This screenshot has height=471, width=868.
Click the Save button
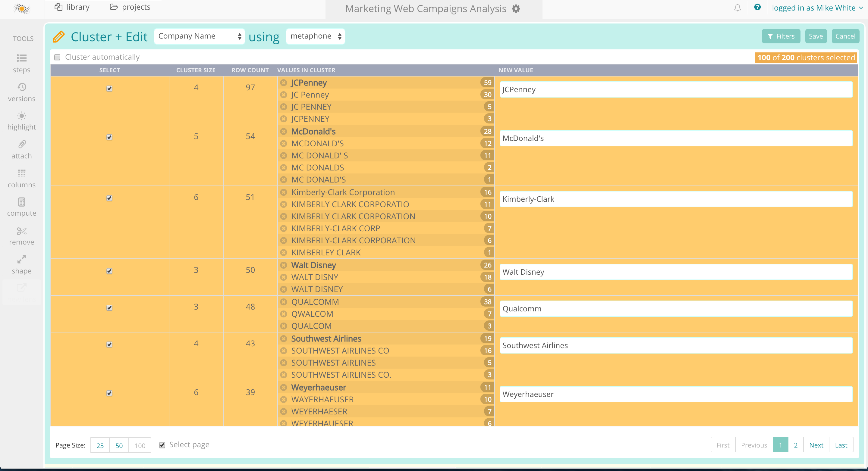tap(816, 36)
